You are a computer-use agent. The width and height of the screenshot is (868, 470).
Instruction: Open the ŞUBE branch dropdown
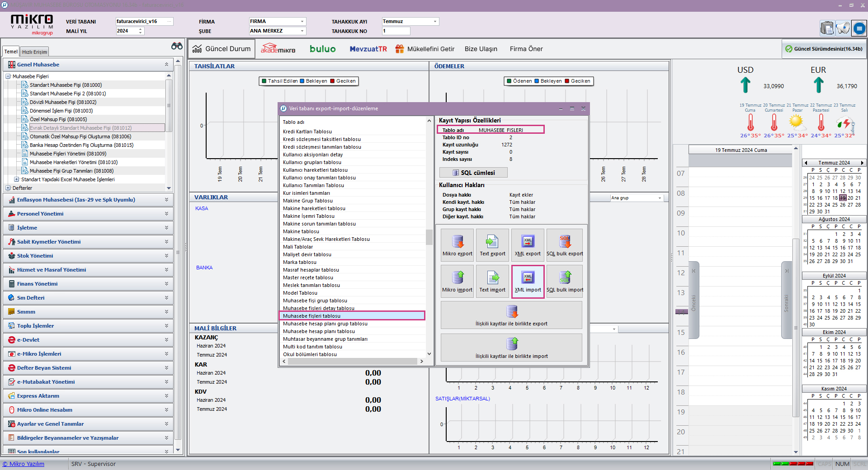302,31
